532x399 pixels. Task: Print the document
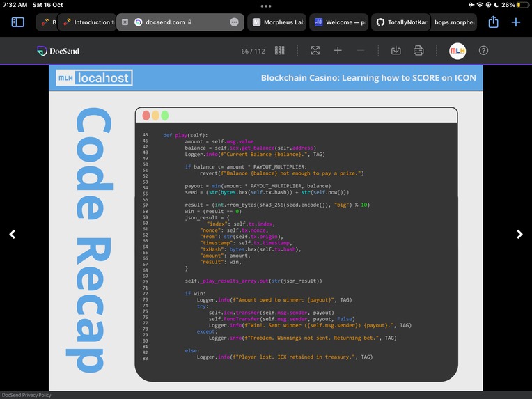tap(418, 51)
